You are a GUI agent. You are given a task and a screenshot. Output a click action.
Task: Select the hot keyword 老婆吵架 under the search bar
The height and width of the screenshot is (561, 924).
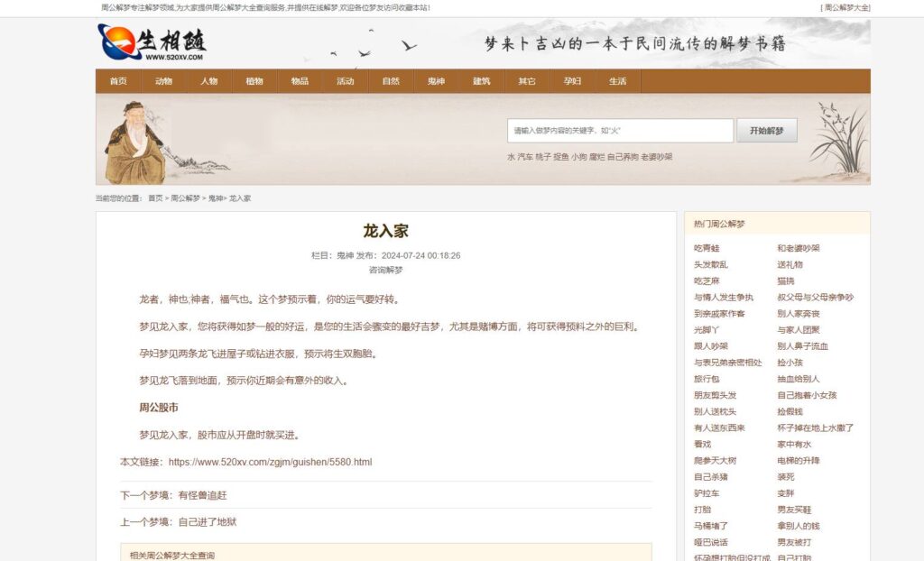click(659, 155)
